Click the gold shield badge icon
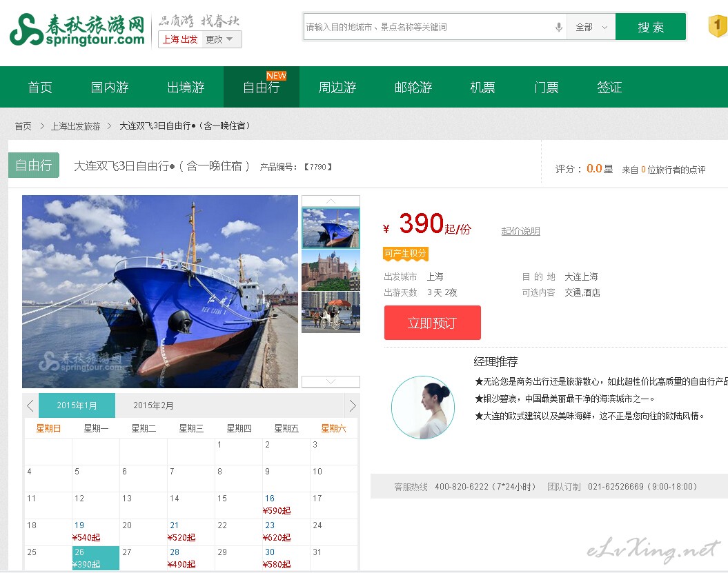Image resolution: width=728 pixels, height=573 pixels. click(718, 27)
